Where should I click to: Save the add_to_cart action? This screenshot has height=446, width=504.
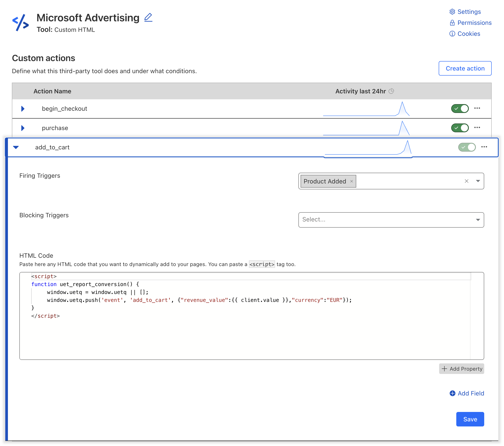coord(470,419)
